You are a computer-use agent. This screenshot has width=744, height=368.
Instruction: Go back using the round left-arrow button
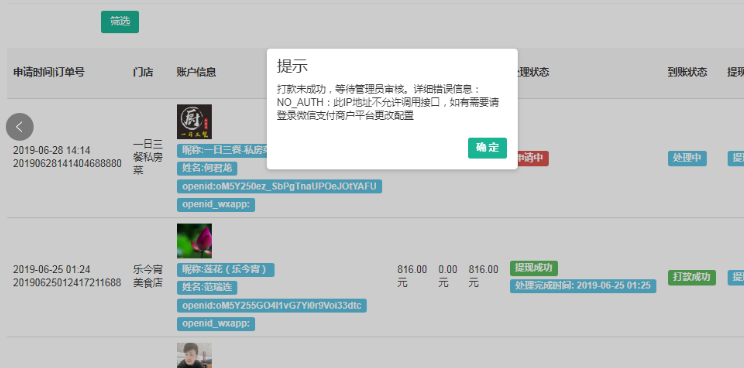pyautogui.click(x=19, y=127)
